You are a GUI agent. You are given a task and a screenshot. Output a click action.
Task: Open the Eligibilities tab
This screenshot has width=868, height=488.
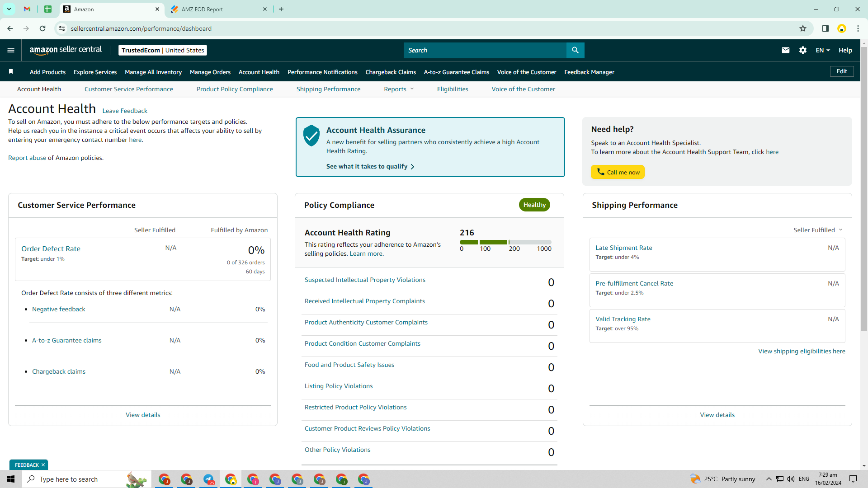click(453, 89)
